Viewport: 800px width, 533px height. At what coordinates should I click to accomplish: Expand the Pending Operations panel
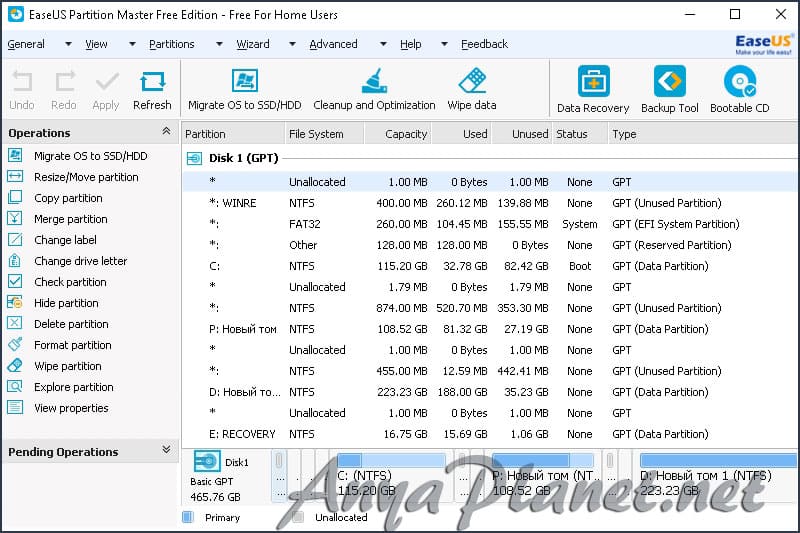(x=166, y=449)
